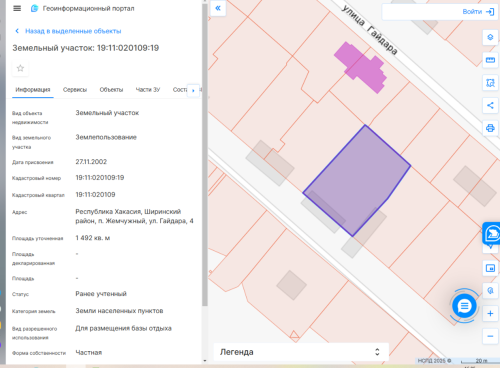Open the Объекты tab
This screenshot has height=368, width=500.
point(111,90)
